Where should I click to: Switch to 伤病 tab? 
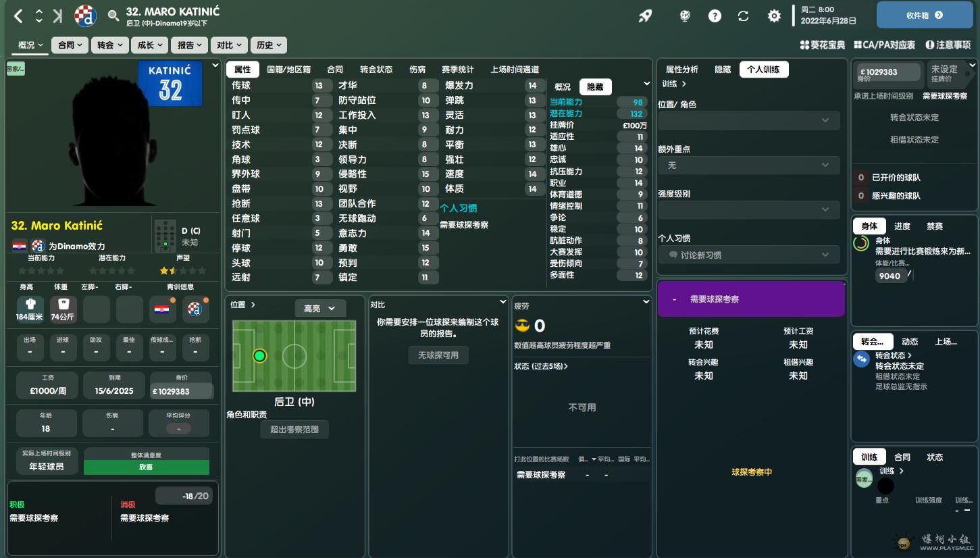point(417,70)
